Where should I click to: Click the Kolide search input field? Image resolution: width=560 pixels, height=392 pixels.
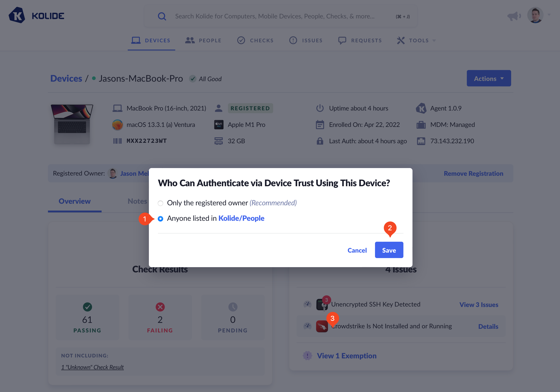pyautogui.click(x=280, y=16)
